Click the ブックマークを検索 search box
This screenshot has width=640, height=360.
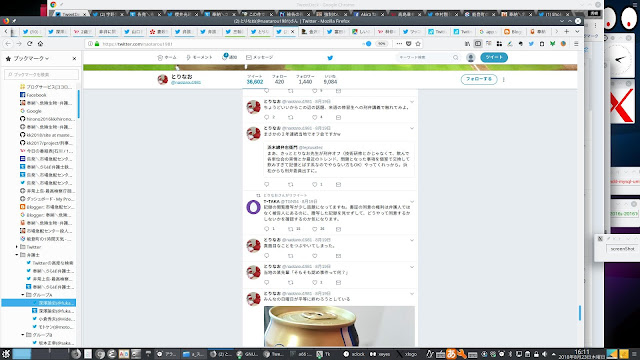(x=41, y=74)
